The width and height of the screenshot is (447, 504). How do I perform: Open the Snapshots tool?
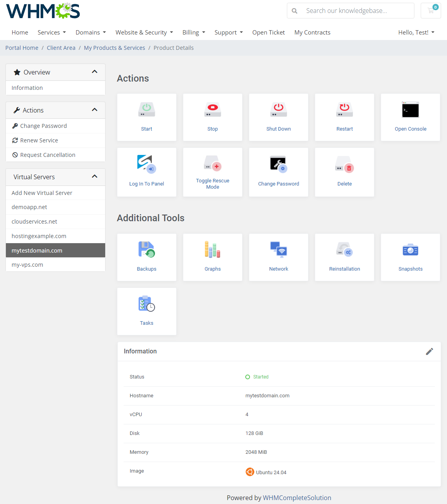point(410,257)
